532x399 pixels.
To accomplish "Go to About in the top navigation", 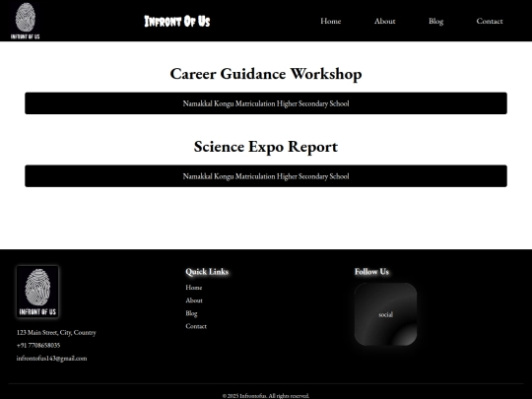I will coord(385,21).
